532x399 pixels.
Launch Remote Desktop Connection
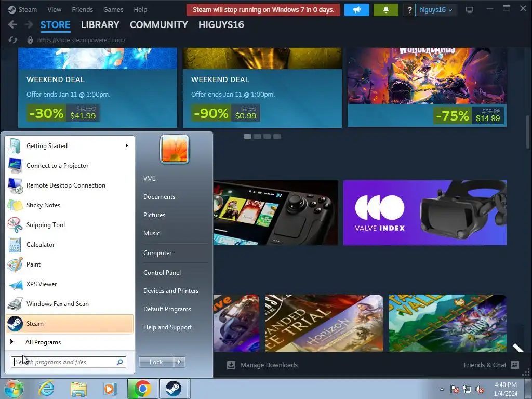(70, 185)
